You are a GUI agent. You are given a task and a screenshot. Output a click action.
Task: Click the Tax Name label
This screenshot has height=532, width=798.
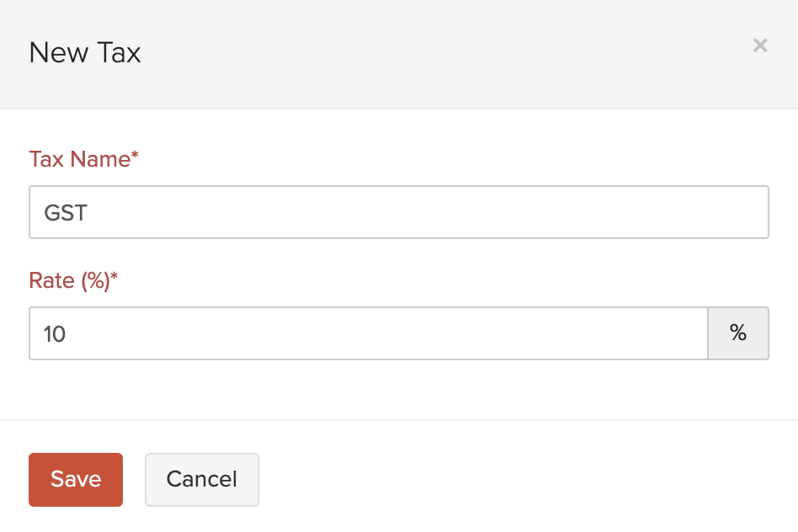pos(79,159)
